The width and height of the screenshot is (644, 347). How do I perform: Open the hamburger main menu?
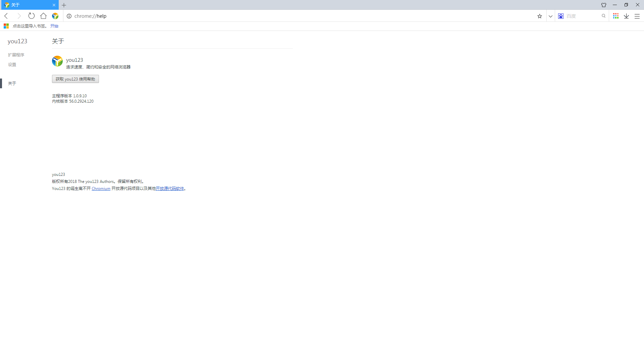click(637, 16)
